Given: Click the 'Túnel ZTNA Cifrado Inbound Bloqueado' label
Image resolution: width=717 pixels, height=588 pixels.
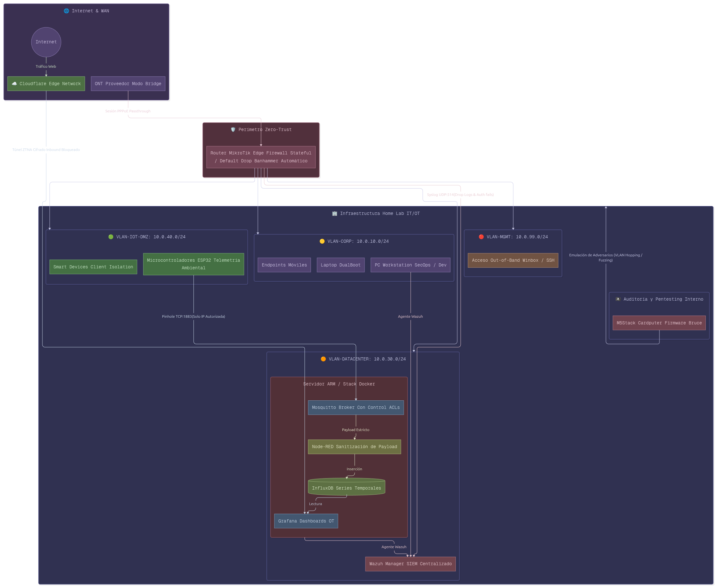Looking at the screenshot, I should click(46, 150).
